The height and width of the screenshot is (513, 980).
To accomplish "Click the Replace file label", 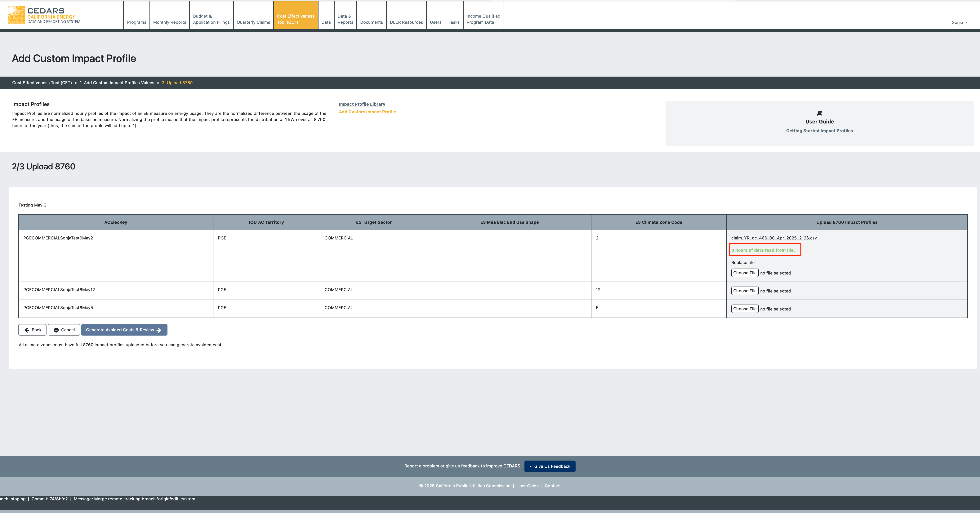I will (x=743, y=263).
